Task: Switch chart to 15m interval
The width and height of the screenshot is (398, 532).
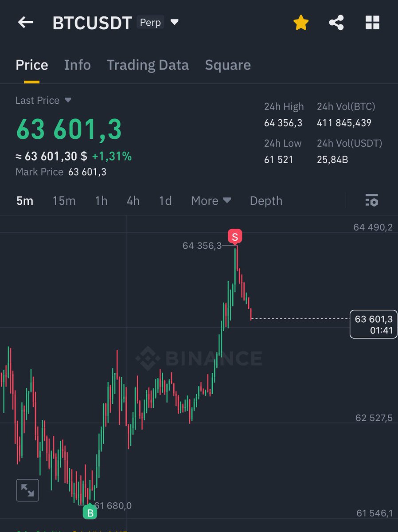Action: click(64, 201)
